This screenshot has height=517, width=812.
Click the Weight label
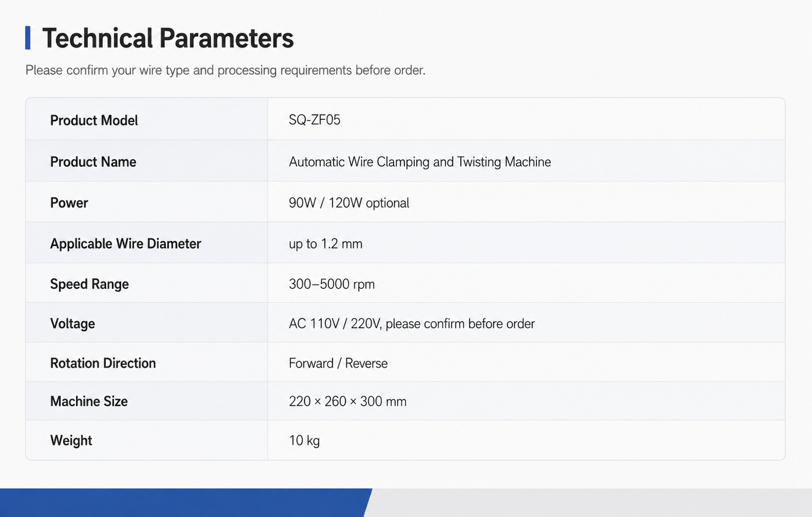coord(71,441)
